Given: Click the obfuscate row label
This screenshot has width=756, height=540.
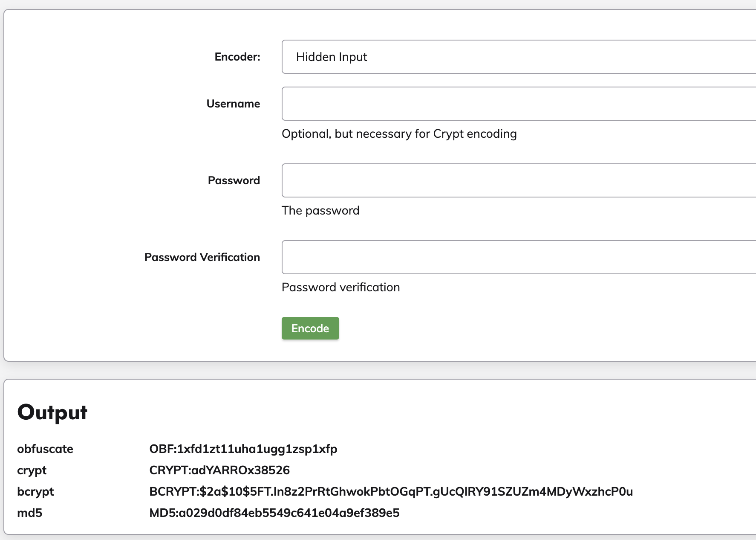Looking at the screenshot, I should [x=45, y=449].
